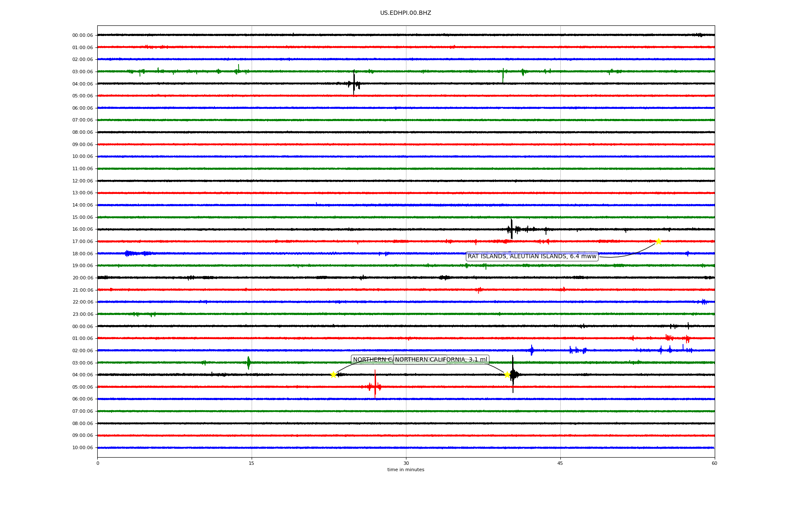
Task: Click the plot title US.EDHPI.00.BHZ
Action: coord(406,13)
